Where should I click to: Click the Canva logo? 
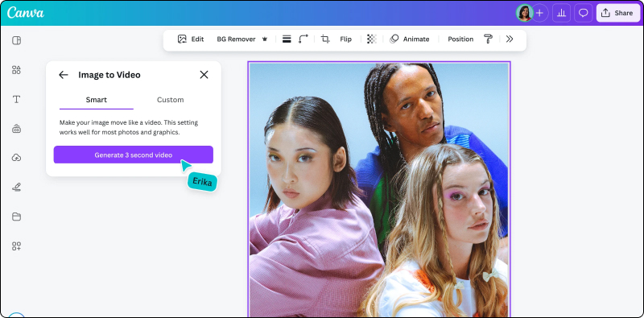point(26,13)
